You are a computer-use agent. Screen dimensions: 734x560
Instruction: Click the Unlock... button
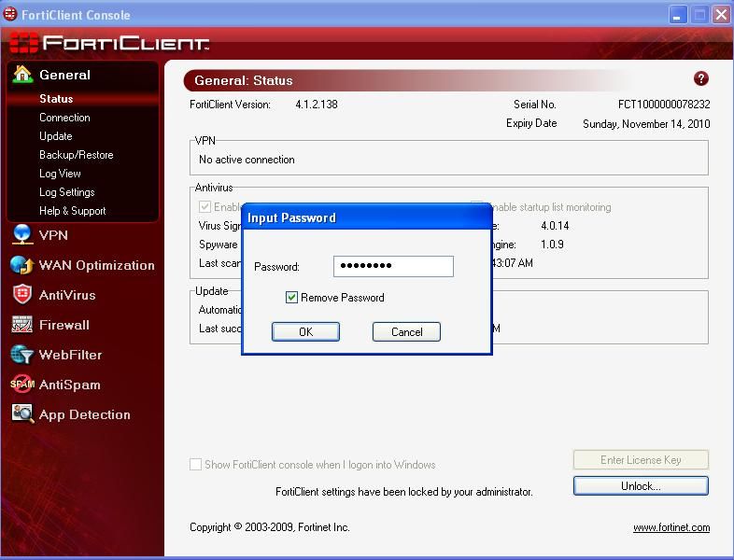(x=641, y=485)
